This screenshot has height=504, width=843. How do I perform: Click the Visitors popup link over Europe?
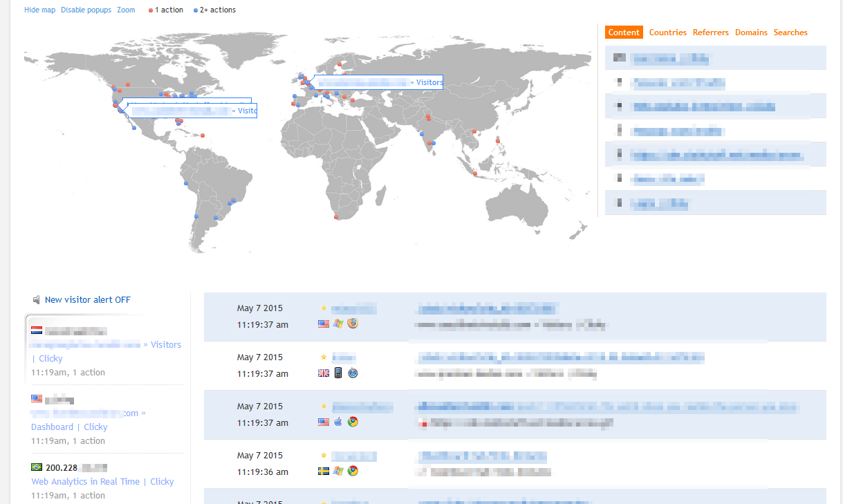coord(429,82)
